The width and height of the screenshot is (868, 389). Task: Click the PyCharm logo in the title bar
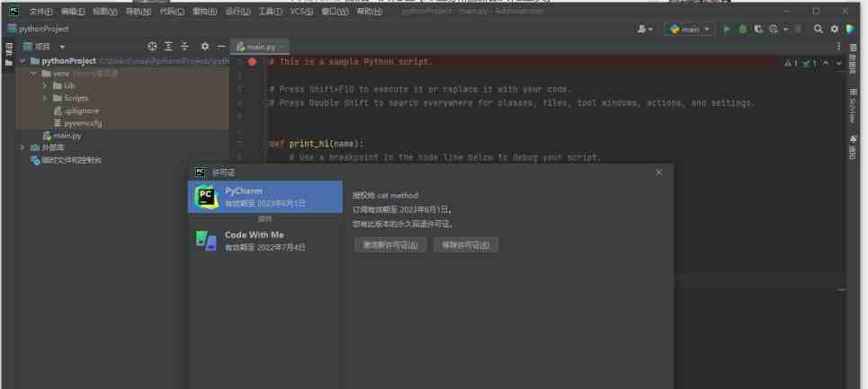point(13,11)
